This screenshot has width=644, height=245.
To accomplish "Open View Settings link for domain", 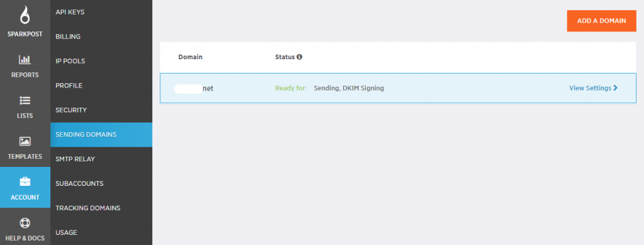I will (590, 88).
